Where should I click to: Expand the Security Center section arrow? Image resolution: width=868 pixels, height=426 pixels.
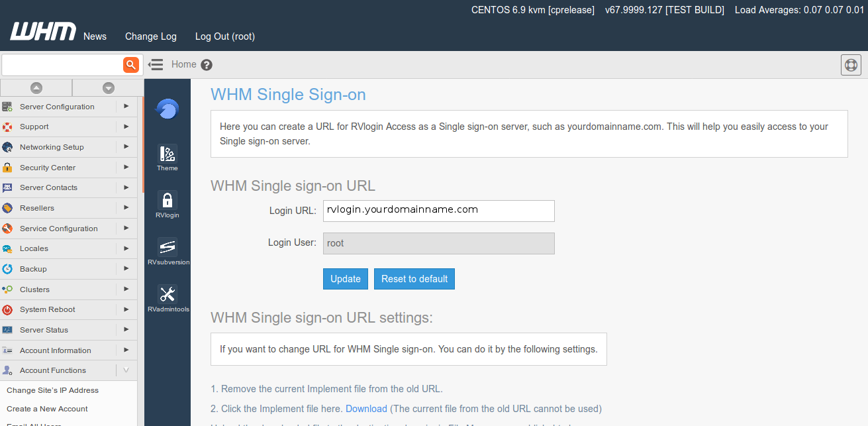click(x=126, y=168)
